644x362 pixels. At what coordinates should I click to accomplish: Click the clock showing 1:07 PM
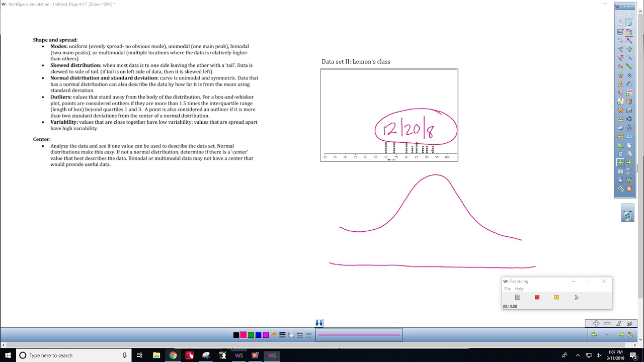[615, 355]
